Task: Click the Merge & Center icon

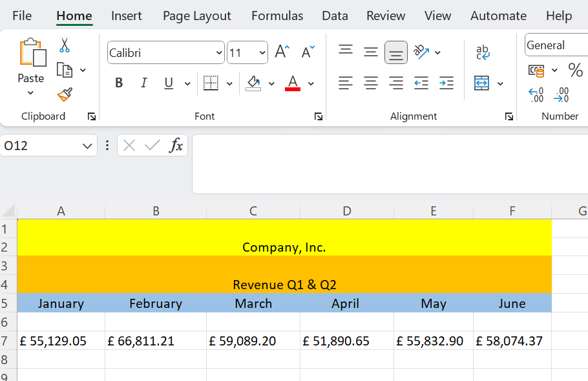Action: coord(481,83)
